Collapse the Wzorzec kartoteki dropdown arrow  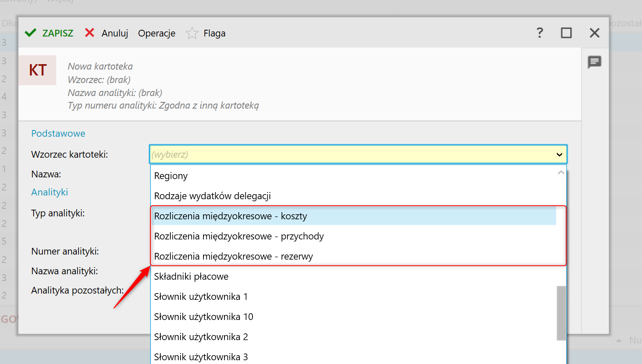click(x=559, y=155)
